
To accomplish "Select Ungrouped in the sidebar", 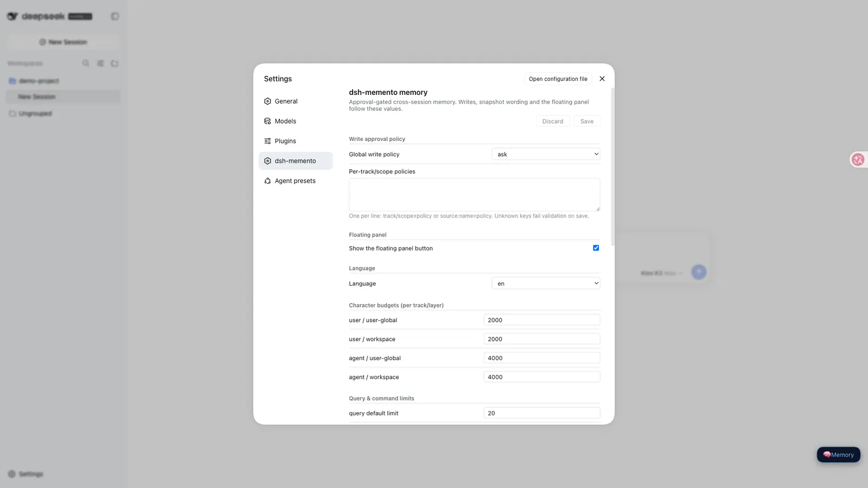I will point(63,113).
